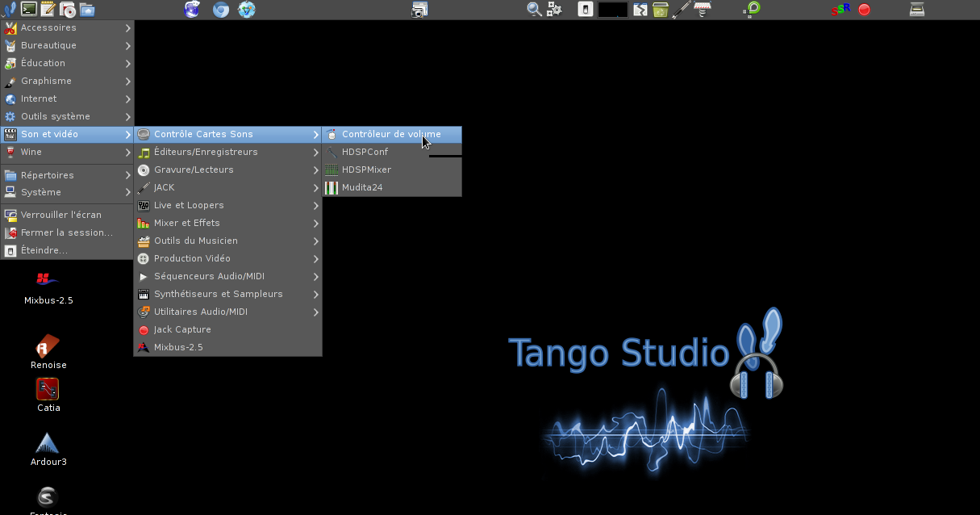Open the Chromium browser launcher
This screenshot has height=515, width=980.
tap(220, 10)
